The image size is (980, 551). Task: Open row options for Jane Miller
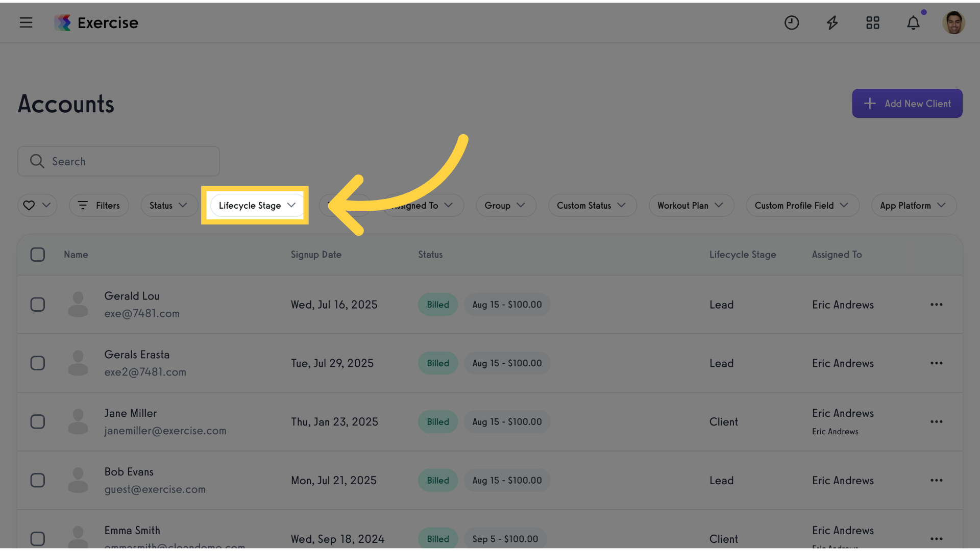coord(937,422)
